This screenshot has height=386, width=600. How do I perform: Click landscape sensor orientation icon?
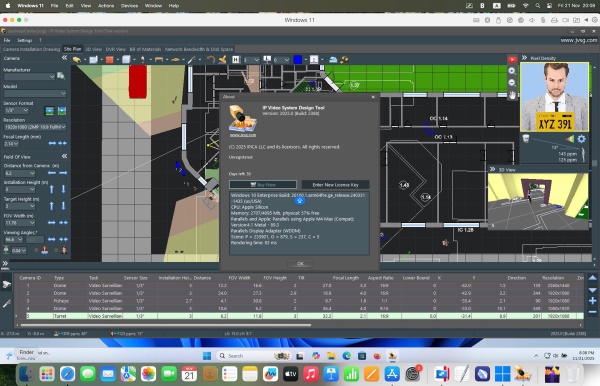[x=49, y=111]
